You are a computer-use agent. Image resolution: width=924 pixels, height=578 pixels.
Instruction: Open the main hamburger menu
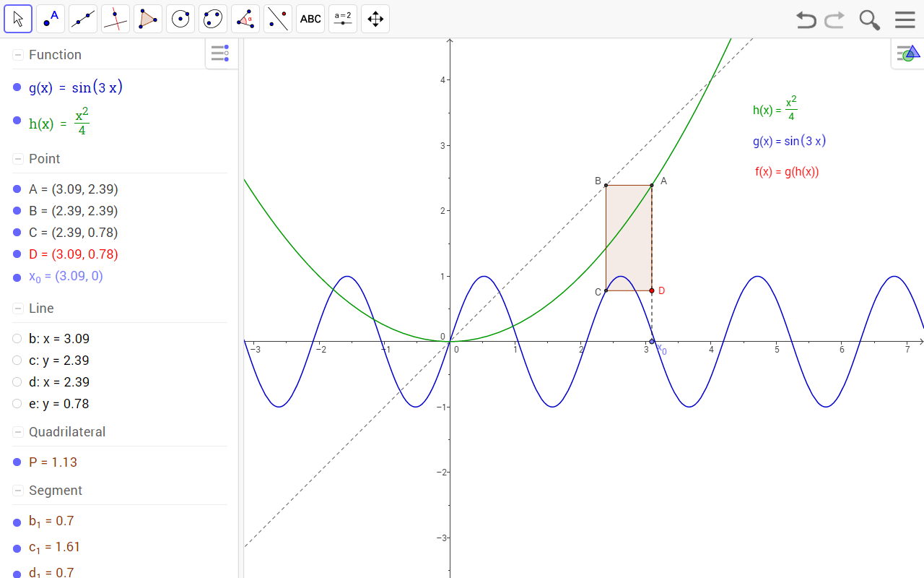[905, 20]
